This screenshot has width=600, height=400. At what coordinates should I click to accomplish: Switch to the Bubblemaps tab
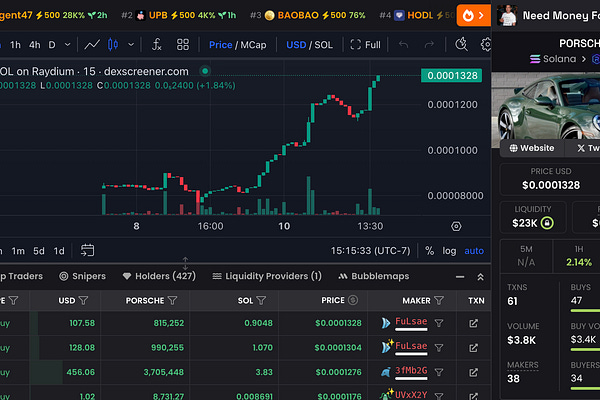click(373, 276)
